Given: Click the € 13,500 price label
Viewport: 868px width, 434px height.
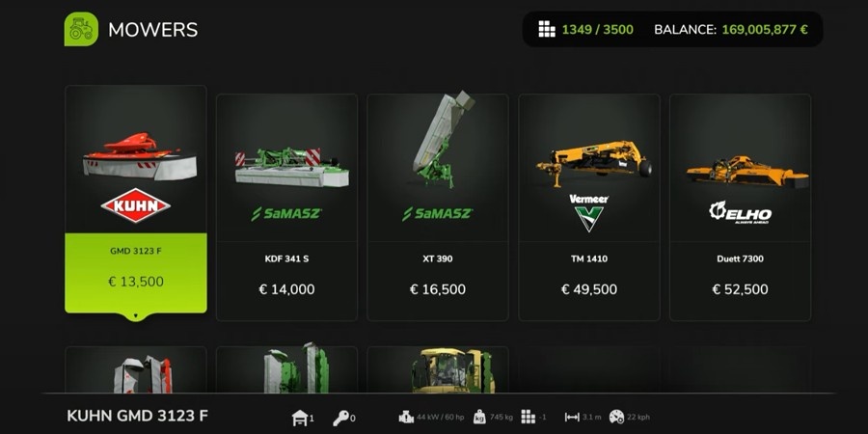Looking at the screenshot, I should click(136, 282).
